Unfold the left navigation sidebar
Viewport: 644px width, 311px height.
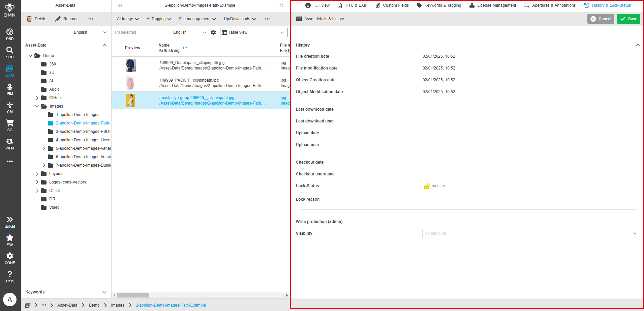coord(10,222)
